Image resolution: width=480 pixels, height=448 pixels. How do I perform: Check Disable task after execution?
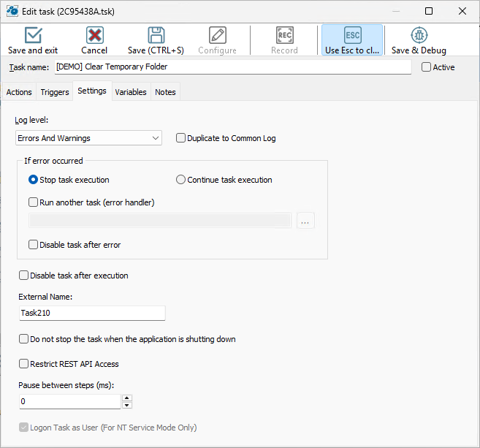tap(23, 275)
